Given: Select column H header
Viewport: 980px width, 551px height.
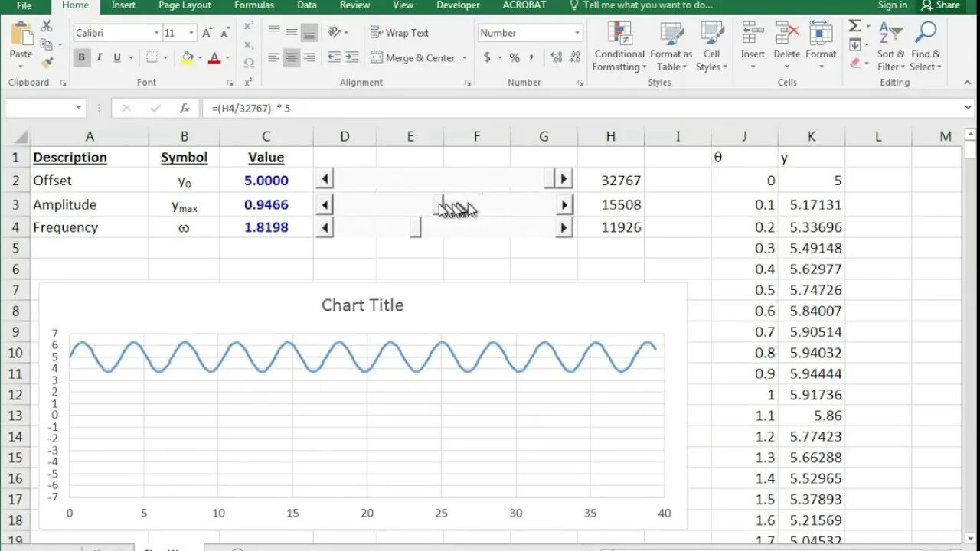Looking at the screenshot, I should (x=610, y=136).
